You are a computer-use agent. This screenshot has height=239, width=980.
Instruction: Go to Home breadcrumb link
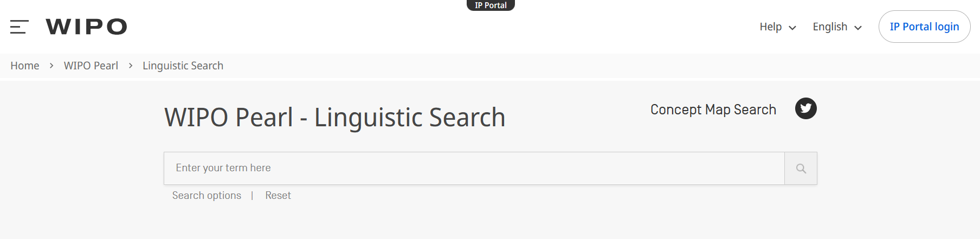pyautogui.click(x=25, y=66)
